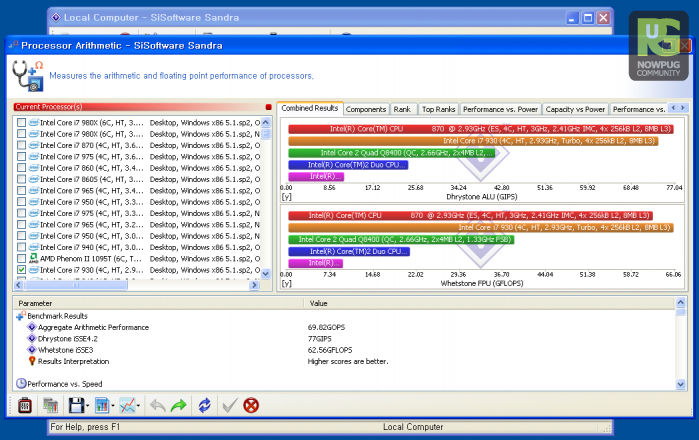Switch to Capacity vs Power tab
Image resolution: width=699 pixels, height=440 pixels.
point(575,109)
